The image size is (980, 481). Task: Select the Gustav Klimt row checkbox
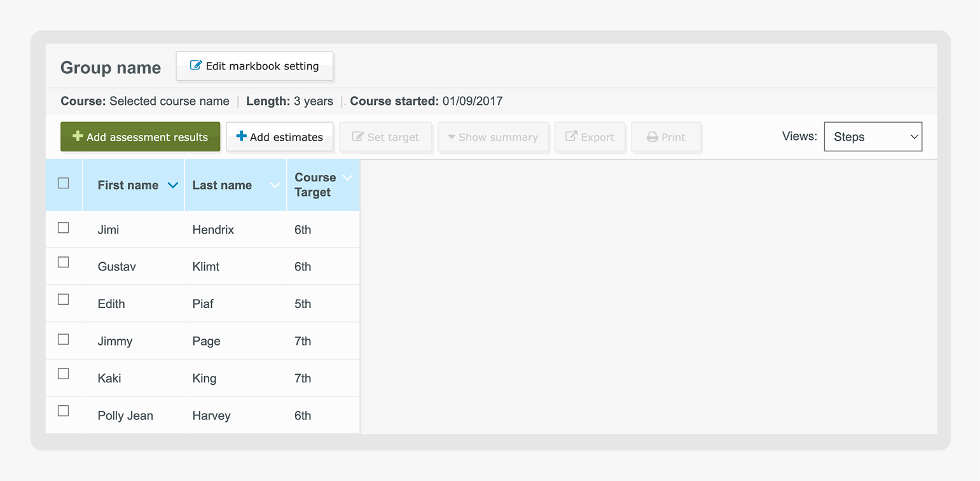pos(64,262)
